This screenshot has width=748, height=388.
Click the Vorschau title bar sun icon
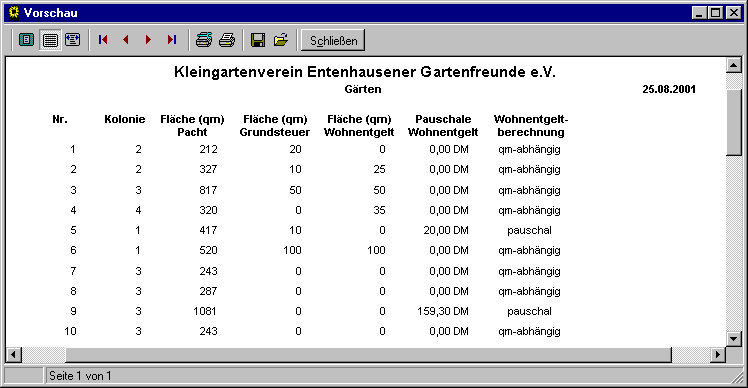coord(14,12)
